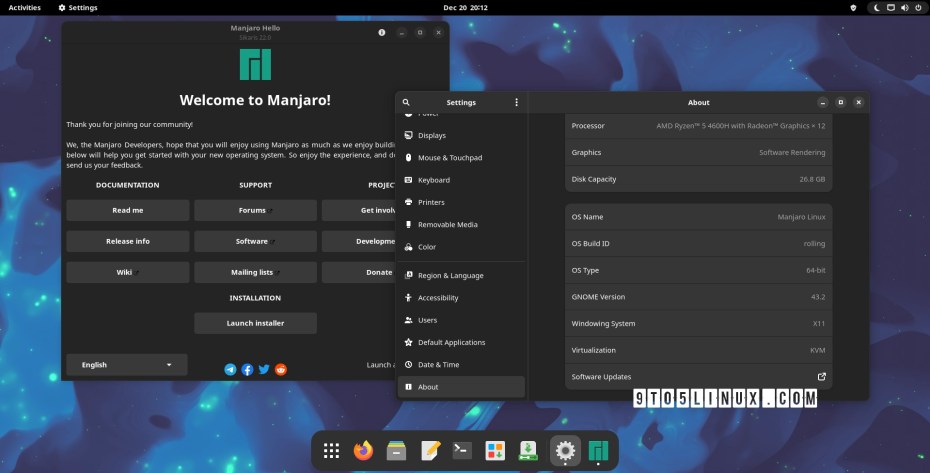Open the Settings app menu in top bar
Screen dimensions: 930x473
tap(78, 8)
